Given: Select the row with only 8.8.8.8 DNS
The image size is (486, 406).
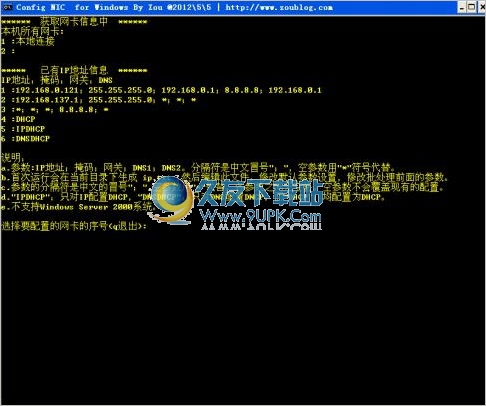Looking at the screenshot, I should pos(55,110).
